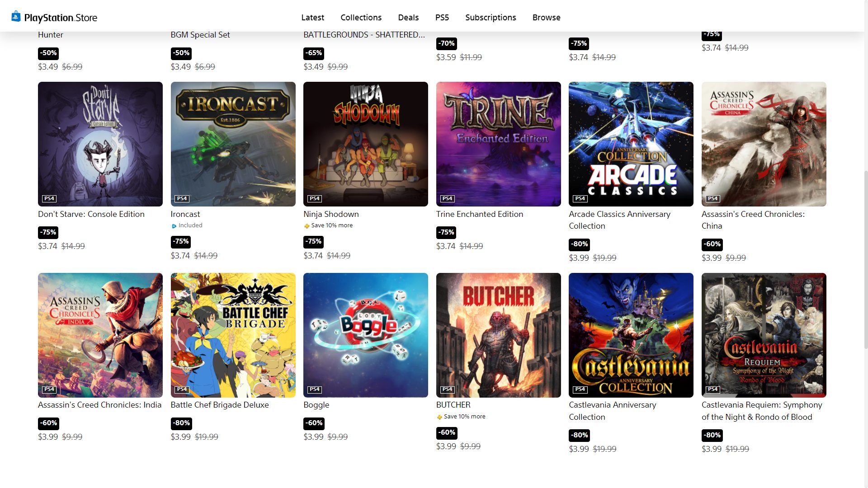Open the Castlevania Anniversary Collection title link

[x=612, y=411]
